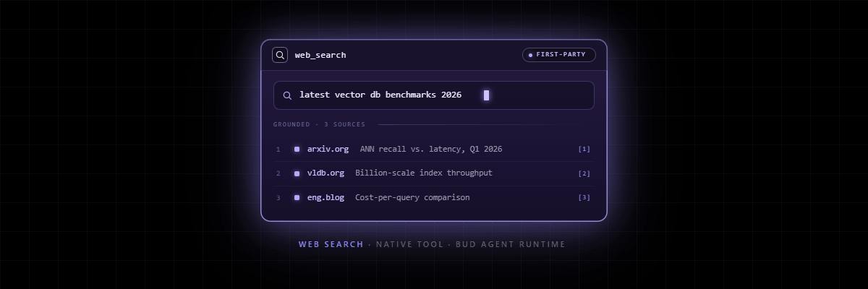Focus the vector db benchmarks query field
The width and height of the screenshot is (868, 289).
pos(434,95)
